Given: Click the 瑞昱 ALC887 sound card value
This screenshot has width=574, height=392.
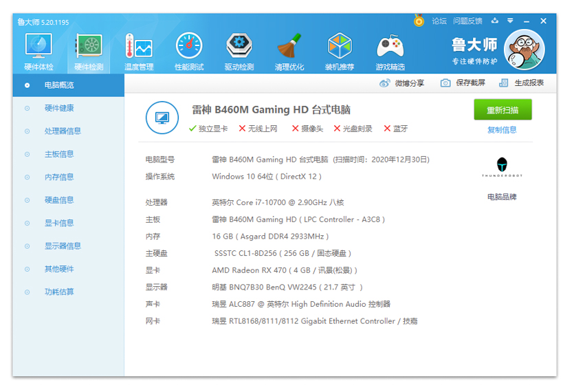Looking at the screenshot, I should click(x=301, y=304).
